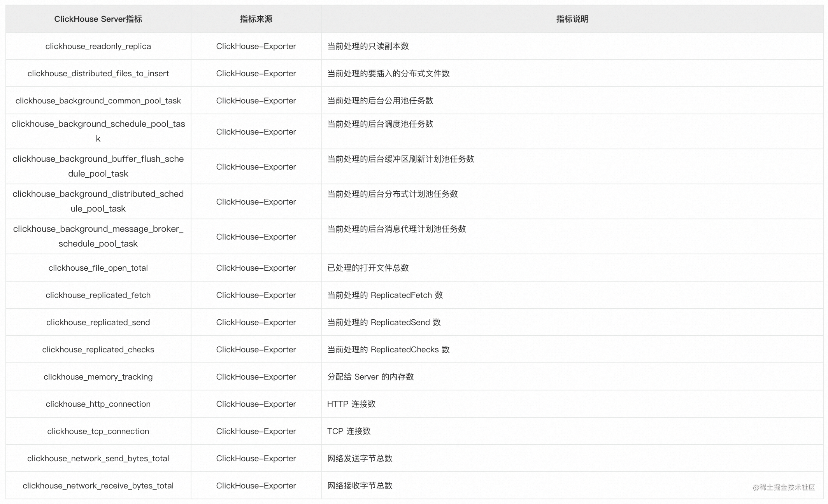Click the 指标来源 column header
Viewport: 828px width, 504px height.
click(x=256, y=19)
